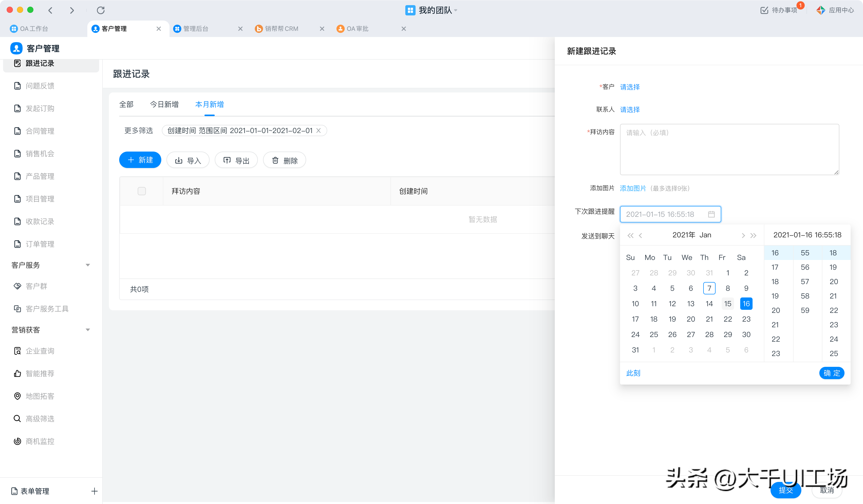Open the 待办事项 todo icon
Screen dimensions: 863x504
764,10
